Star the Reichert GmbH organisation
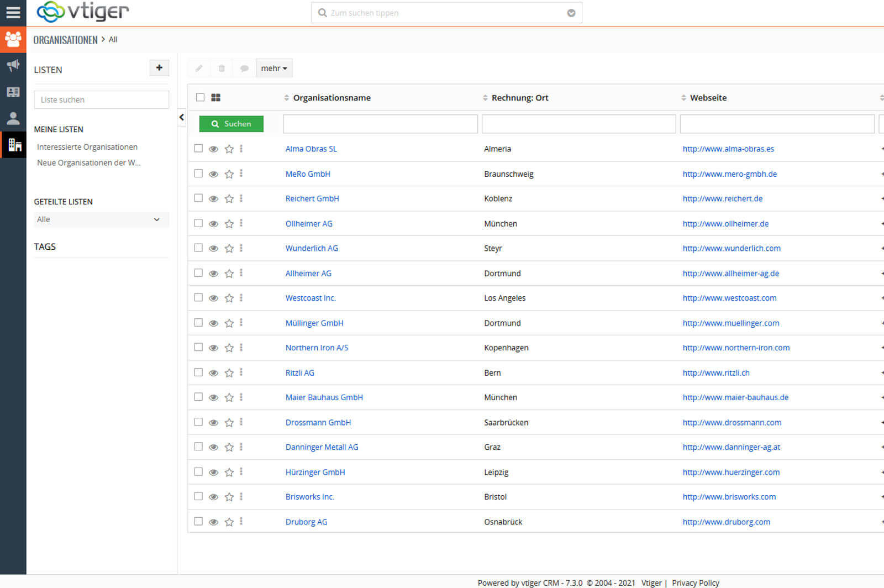 229,199
